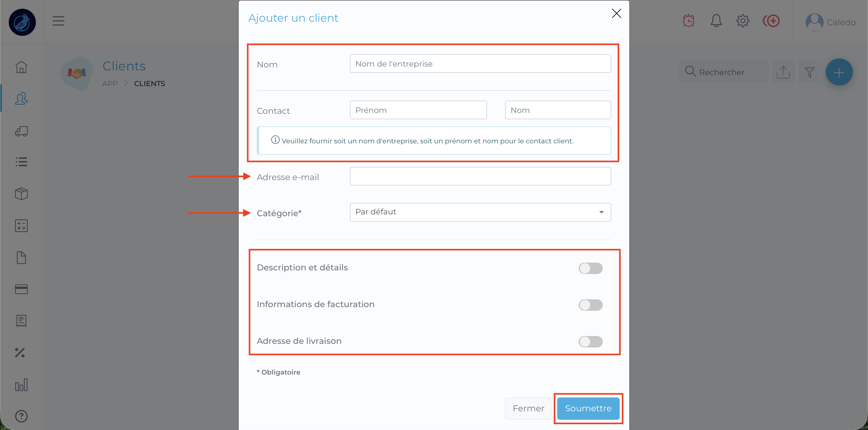Click the settings gear icon
Screen dimensions: 868x430
click(x=743, y=21)
